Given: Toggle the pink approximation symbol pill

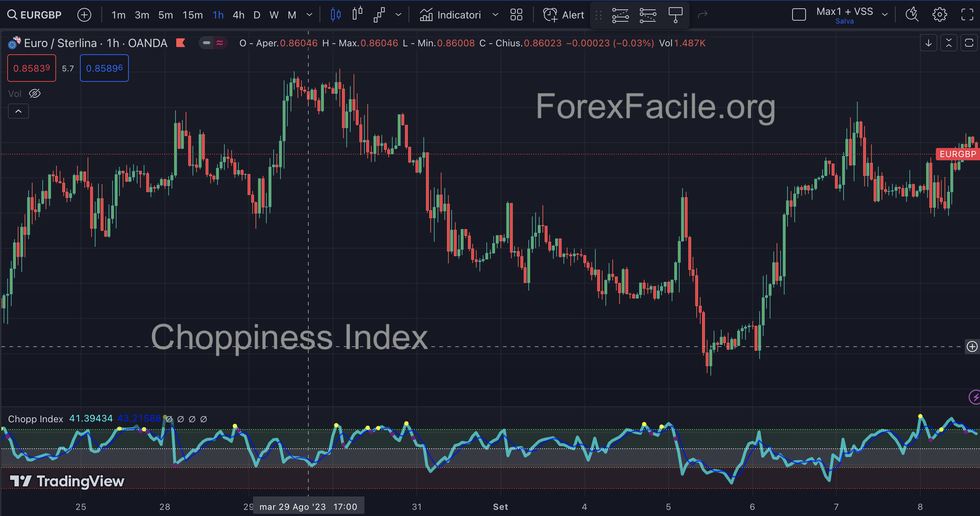Looking at the screenshot, I should pos(220,43).
